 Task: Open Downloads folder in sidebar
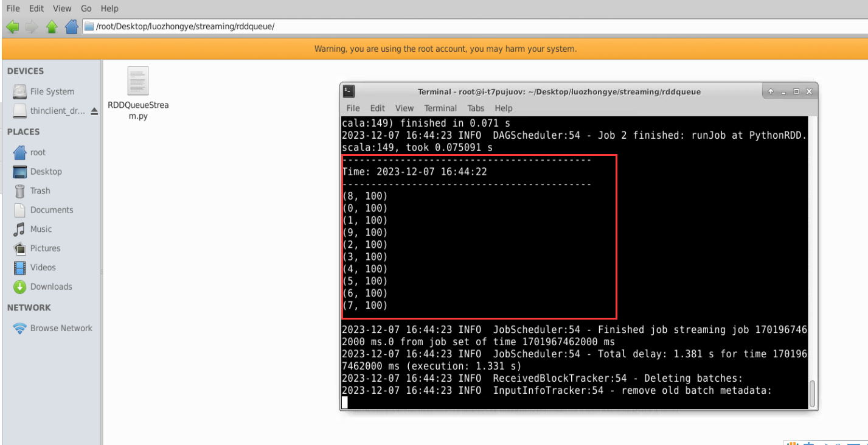coord(52,287)
